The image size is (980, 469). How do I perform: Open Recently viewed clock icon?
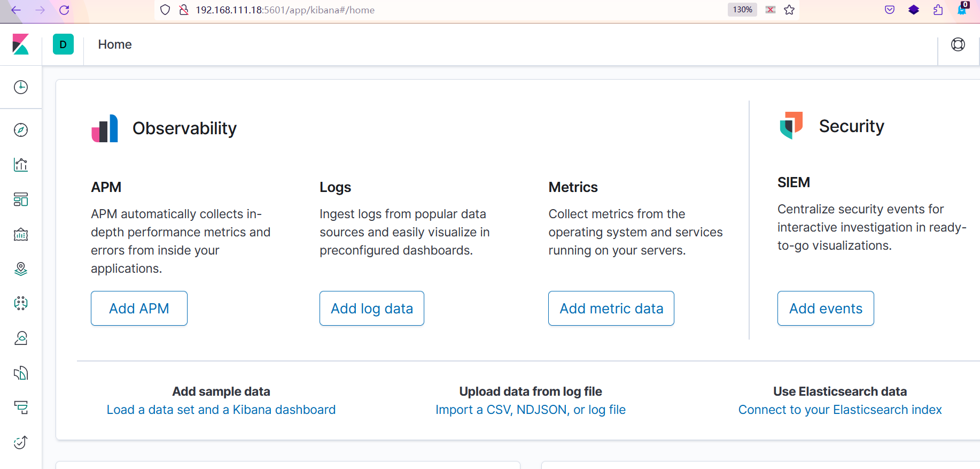(x=21, y=87)
